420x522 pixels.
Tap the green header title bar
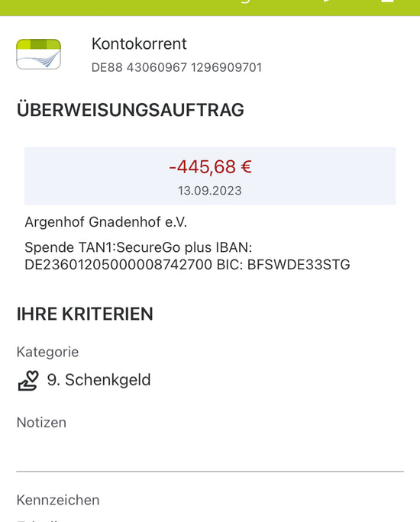point(210,8)
